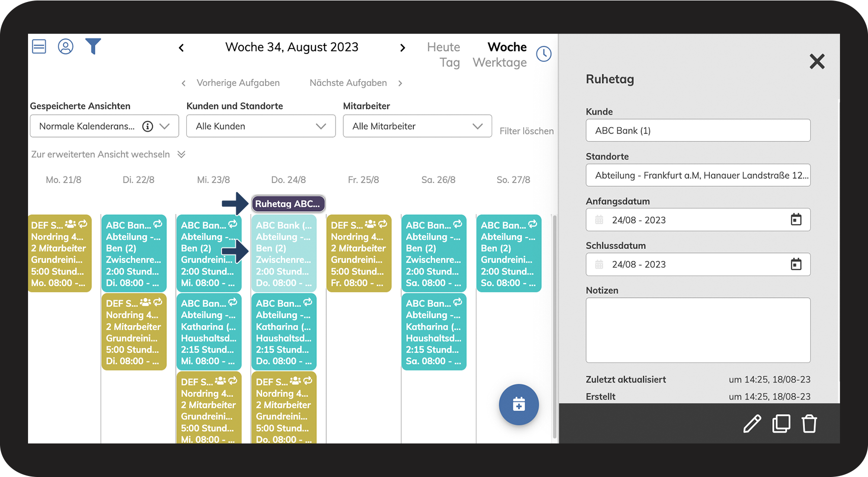Screen dimensions: 868x477
Task: Open info icon in Gespeicherte Ansichten
Action: pos(147,126)
